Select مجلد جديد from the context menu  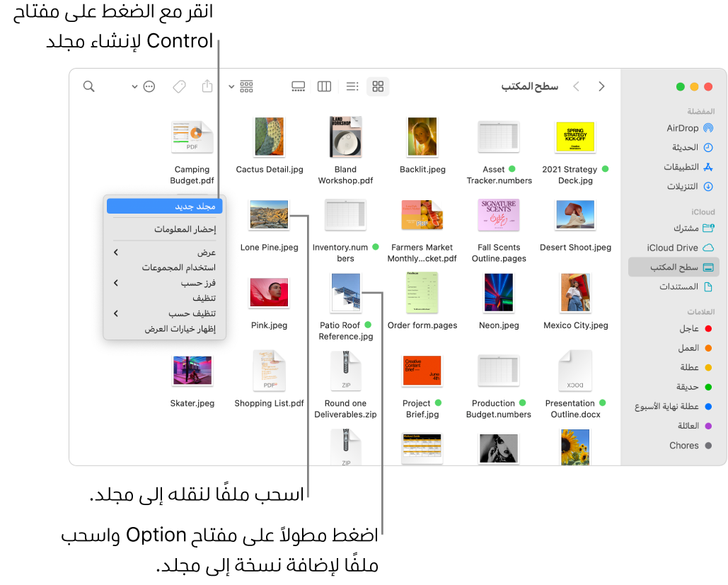point(164,205)
